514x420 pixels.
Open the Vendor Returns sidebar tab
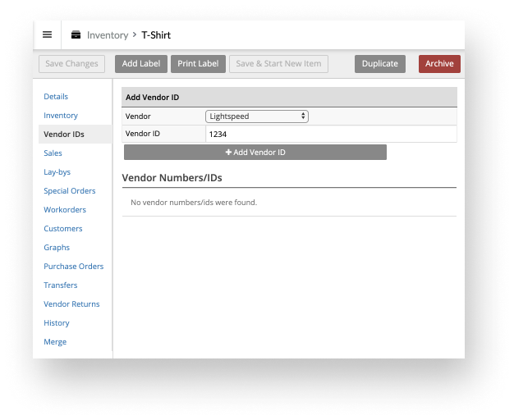(x=71, y=304)
